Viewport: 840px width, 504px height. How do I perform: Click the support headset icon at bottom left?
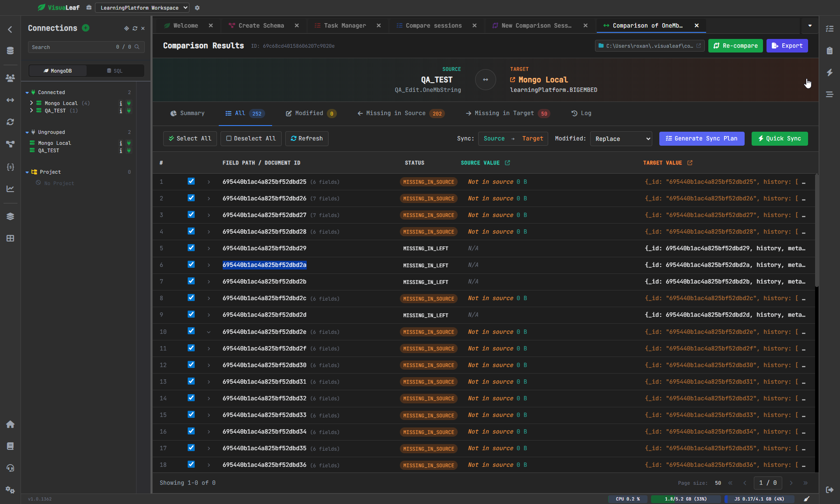(10, 468)
